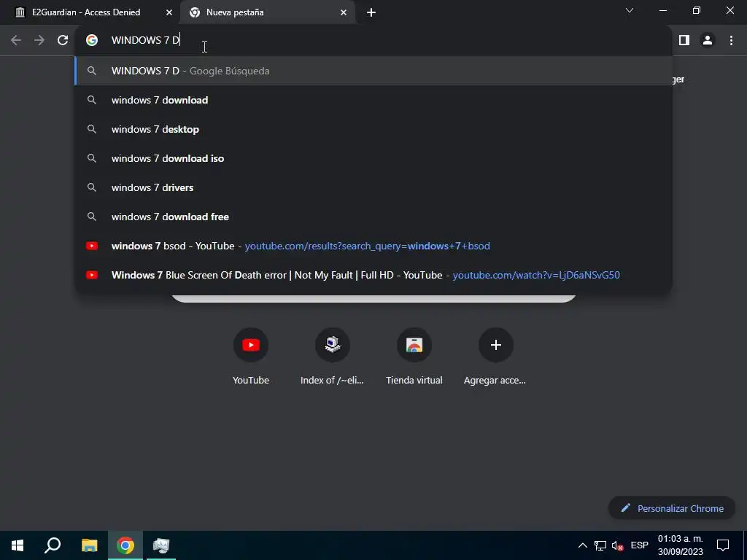Open the Chrome profile menu

click(x=708, y=40)
